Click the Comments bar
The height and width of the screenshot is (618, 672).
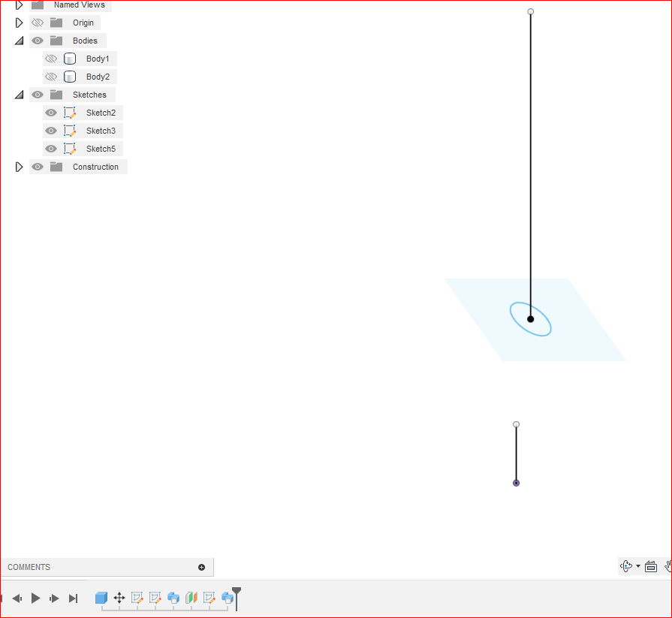(90, 567)
